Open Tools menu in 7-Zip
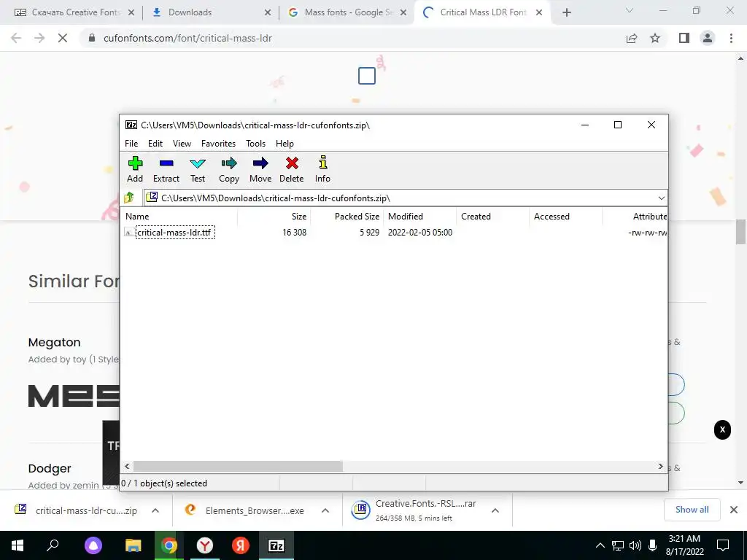This screenshot has height=560, width=747. click(256, 144)
